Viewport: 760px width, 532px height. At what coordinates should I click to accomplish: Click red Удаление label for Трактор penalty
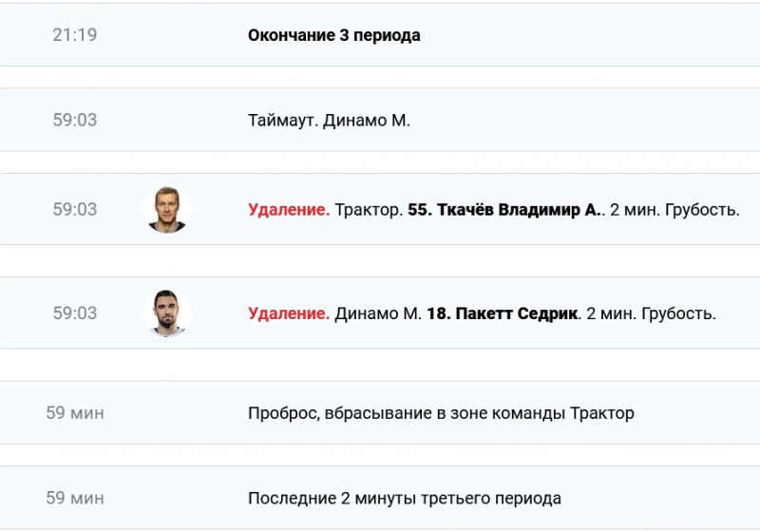tap(289, 210)
